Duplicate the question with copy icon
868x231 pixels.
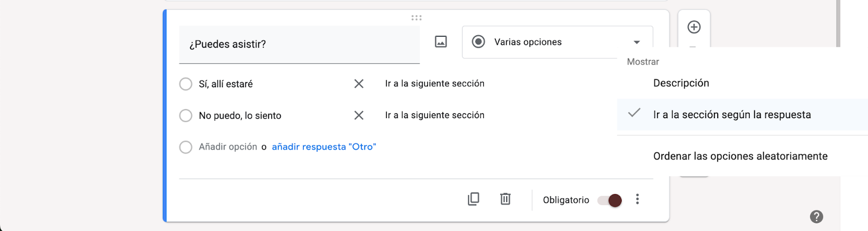tap(474, 199)
